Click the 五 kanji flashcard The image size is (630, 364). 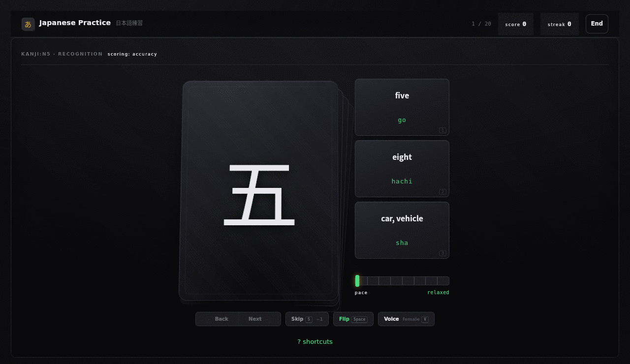point(260,191)
